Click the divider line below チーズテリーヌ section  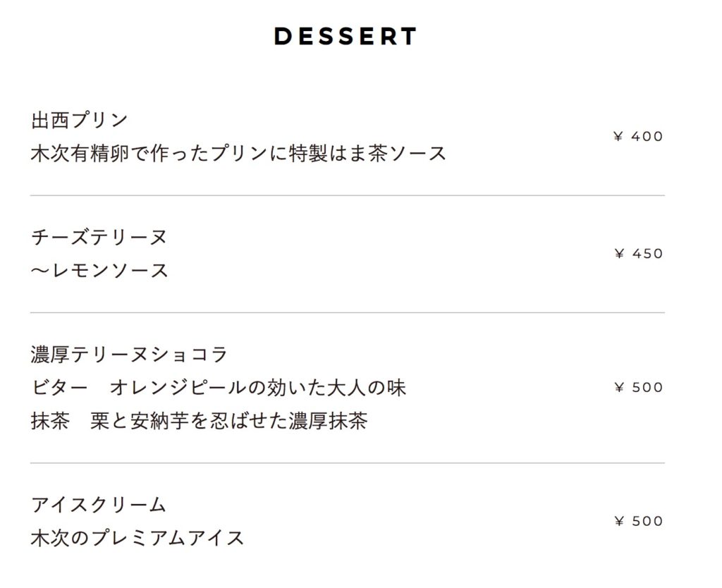pyautogui.click(x=347, y=312)
